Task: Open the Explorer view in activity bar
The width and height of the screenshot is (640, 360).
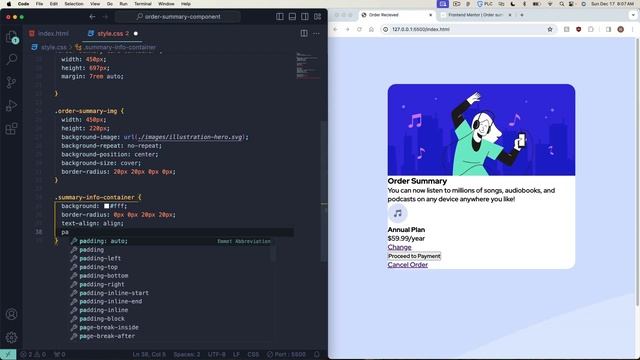Action: coord(11,37)
